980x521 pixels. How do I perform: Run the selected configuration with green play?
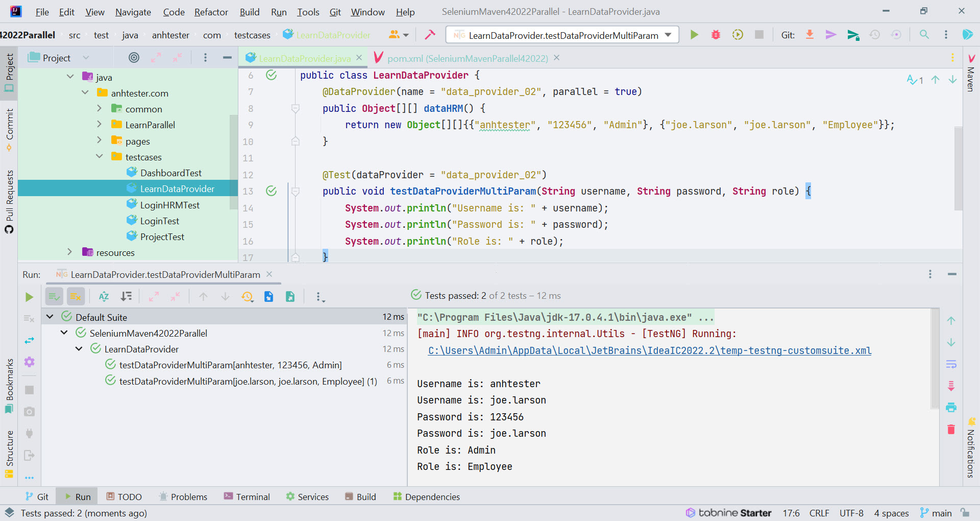(694, 35)
